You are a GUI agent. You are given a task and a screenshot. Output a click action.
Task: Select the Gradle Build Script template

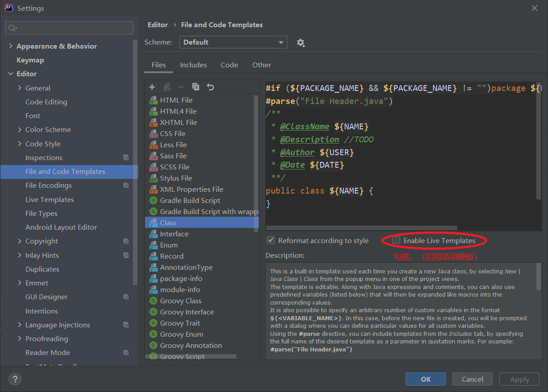point(190,201)
